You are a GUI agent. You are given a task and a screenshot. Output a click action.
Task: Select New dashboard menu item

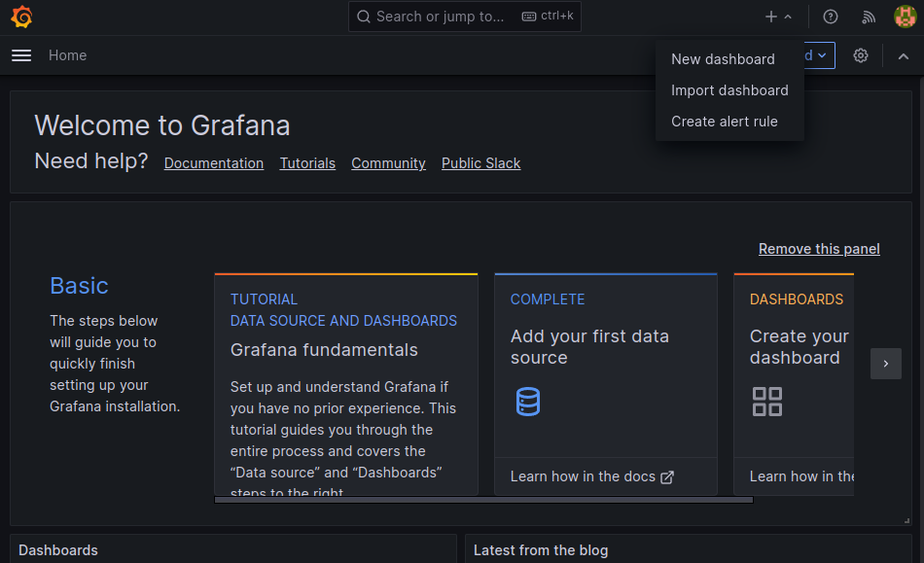pyautogui.click(x=723, y=59)
